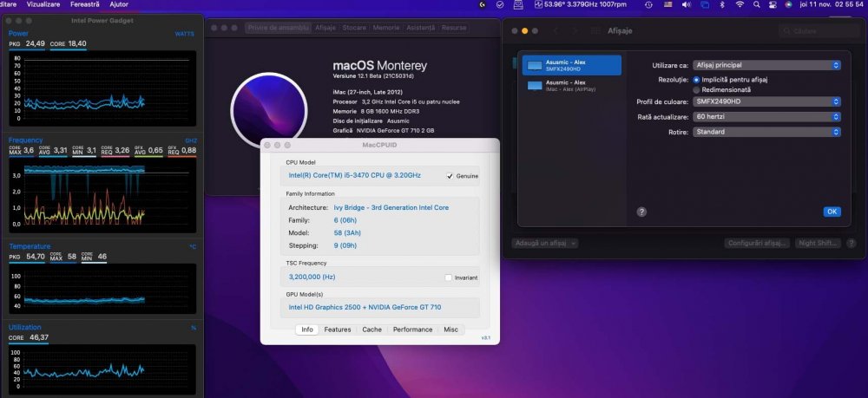Switch to Afișaje tab in About window
The image size is (868, 398).
(x=325, y=28)
